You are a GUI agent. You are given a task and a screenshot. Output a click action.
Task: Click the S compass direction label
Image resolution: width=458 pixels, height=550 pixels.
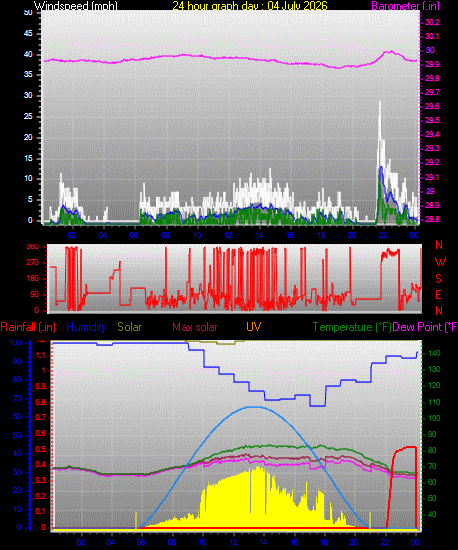[x=438, y=279]
